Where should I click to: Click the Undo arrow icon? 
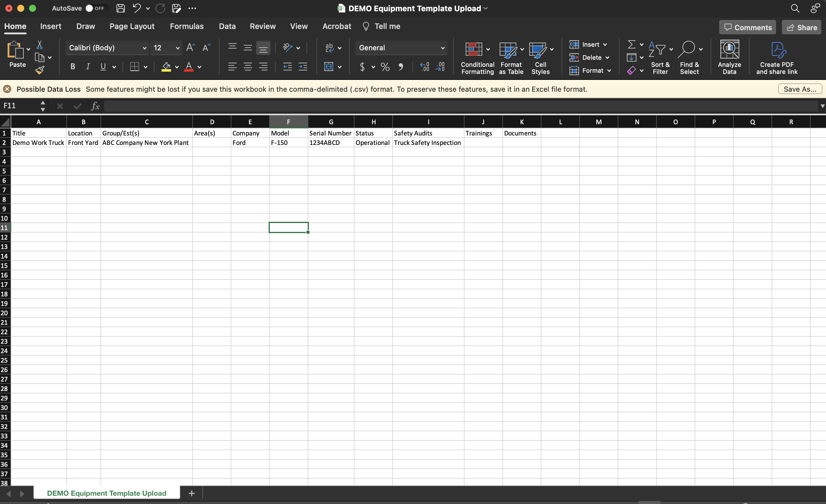point(136,8)
